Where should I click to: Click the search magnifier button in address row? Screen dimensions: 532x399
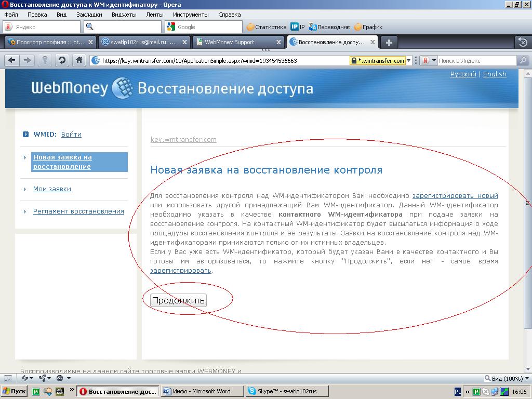523,61
